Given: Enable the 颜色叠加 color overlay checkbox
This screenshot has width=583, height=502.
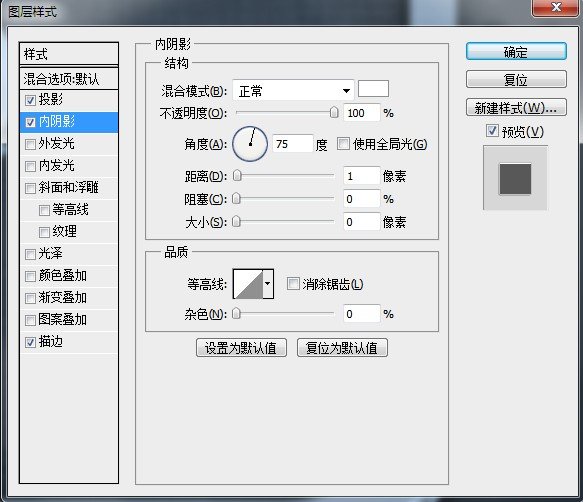Looking at the screenshot, I should point(30,276).
